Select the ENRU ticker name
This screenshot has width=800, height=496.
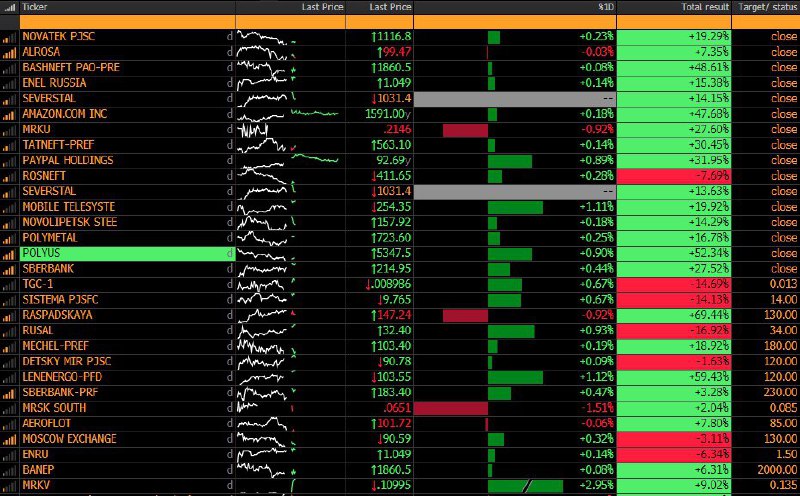(x=35, y=454)
